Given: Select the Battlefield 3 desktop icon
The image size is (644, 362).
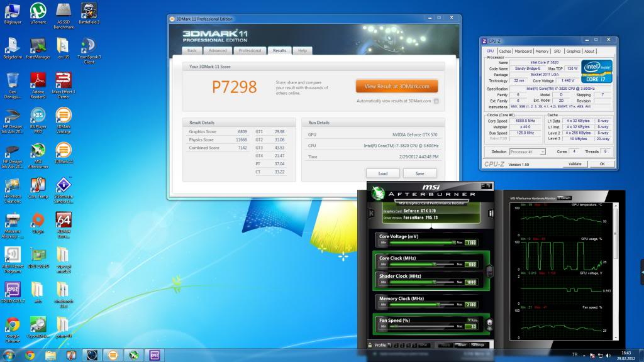Looking at the screenshot, I should (89, 14).
